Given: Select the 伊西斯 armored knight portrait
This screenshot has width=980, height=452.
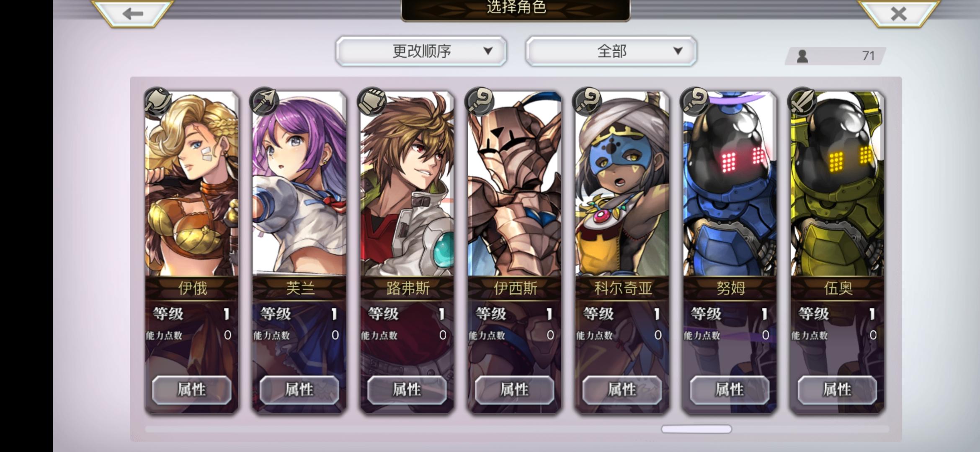Looking at the screenshot, I should pyautogui.click(x=514, y=184).
